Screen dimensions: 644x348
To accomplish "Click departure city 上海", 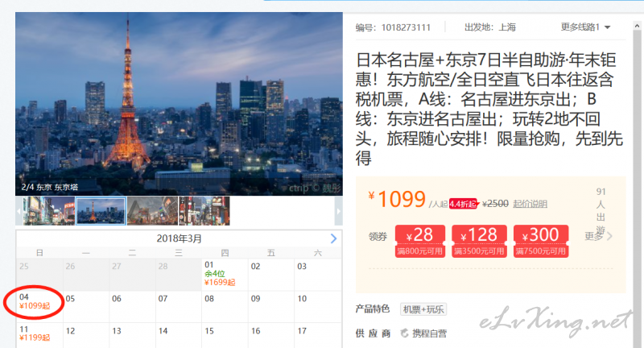I will coord(507,27).
